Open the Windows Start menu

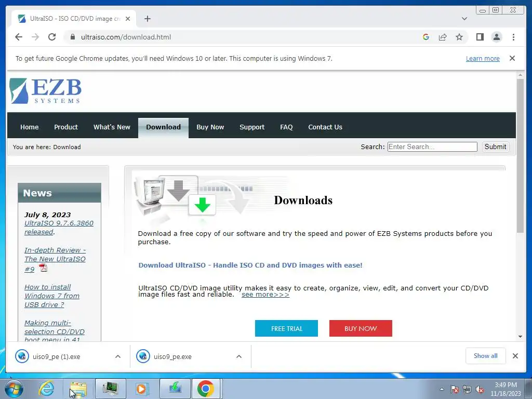14,389
